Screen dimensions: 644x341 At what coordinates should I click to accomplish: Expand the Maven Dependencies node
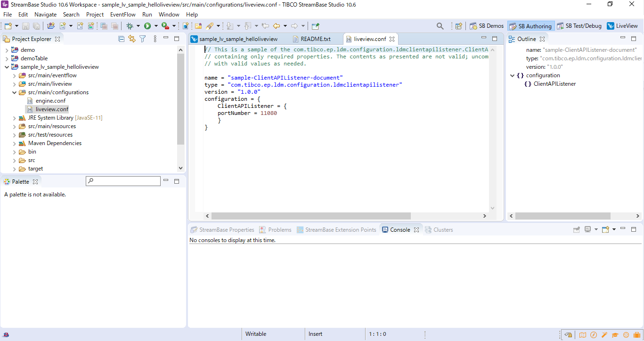click(x=14, y=143)
